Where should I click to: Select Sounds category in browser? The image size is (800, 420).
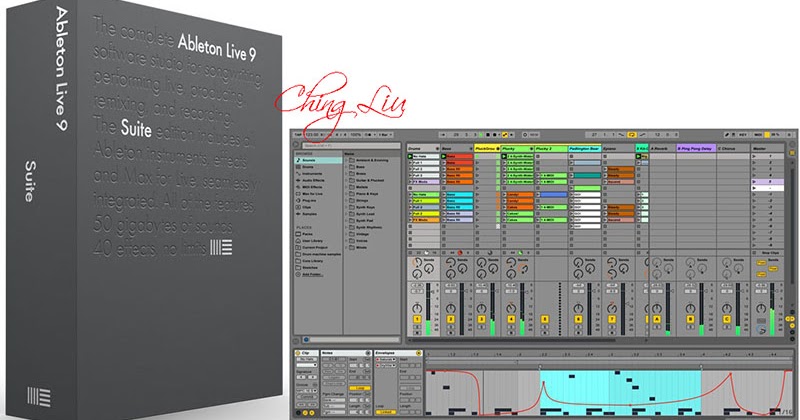(318, 160)
